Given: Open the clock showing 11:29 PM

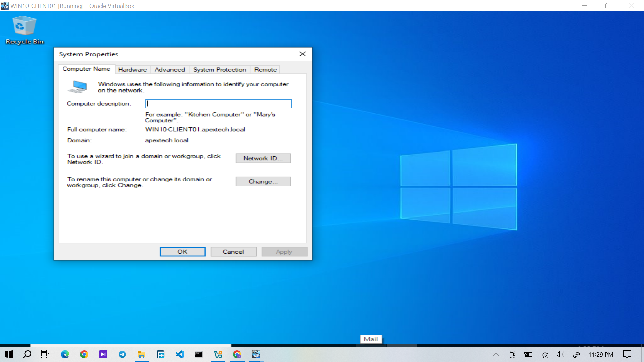Looking at the screenshot, I should 601,354.
